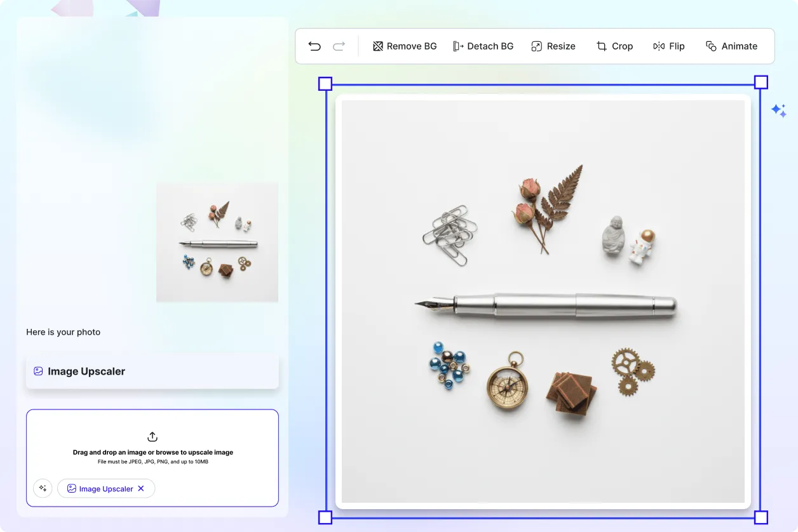The image size is (798, 532).
Task: Select the photo thumbnail in the chat panel
Action: point(217,242)
